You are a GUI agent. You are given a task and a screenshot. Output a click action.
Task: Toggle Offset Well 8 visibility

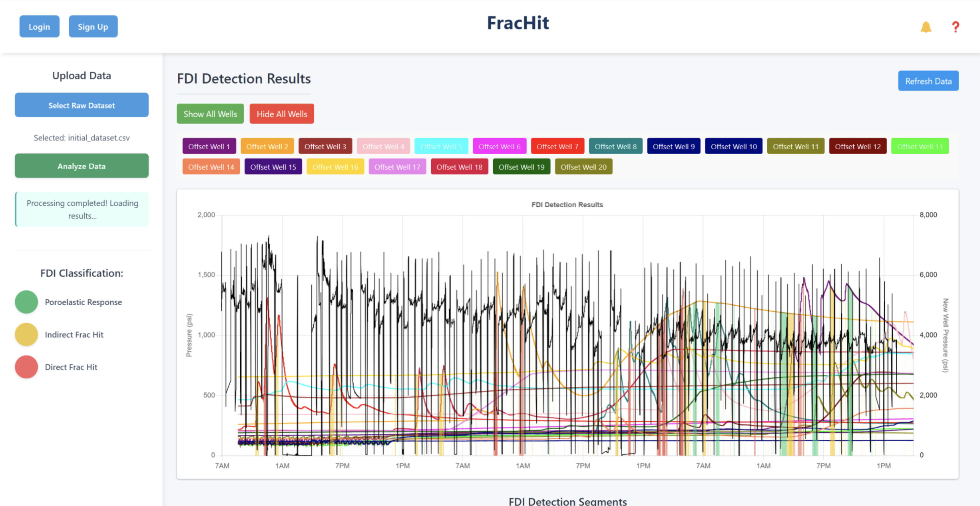(x=615, y=146)
